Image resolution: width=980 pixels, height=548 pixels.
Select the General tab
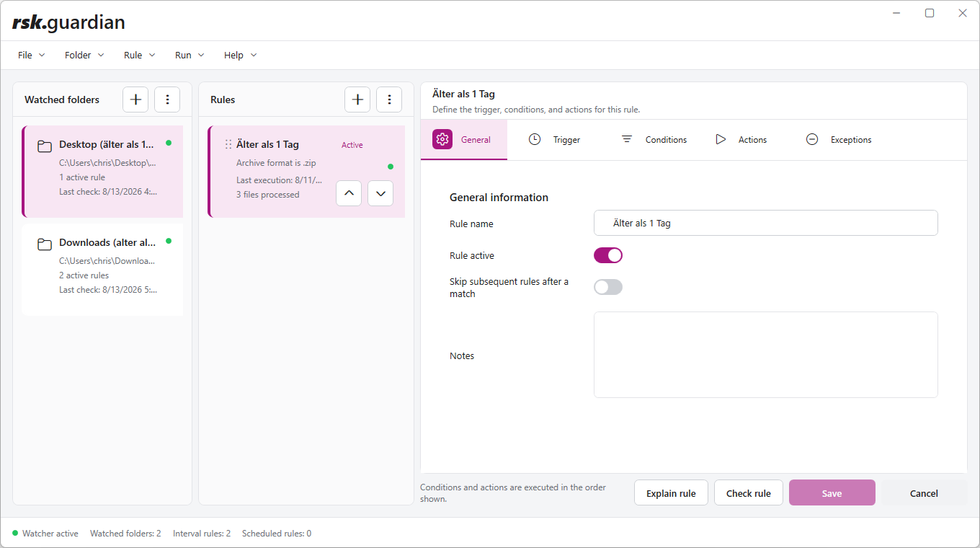pos(463,139)
